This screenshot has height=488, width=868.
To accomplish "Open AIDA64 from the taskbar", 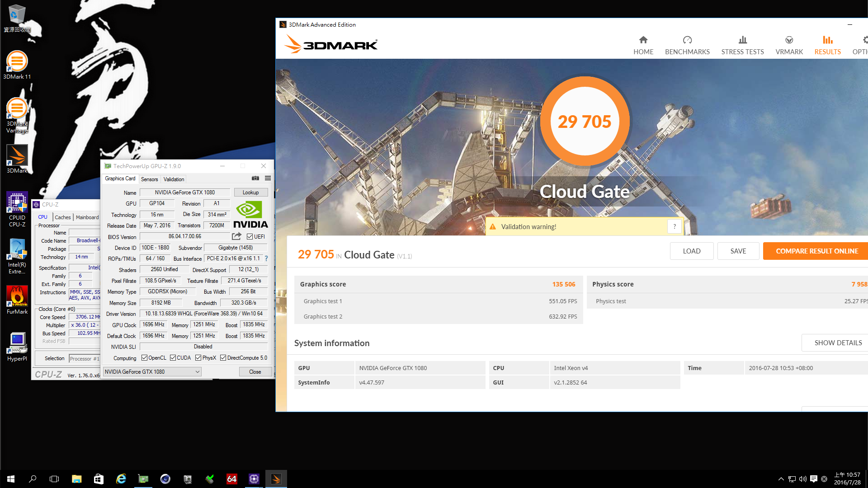I will point(231,479).
